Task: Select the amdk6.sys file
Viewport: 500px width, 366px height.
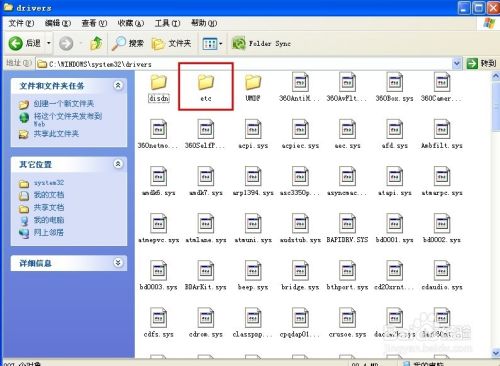Action: (x=159, y=182)
